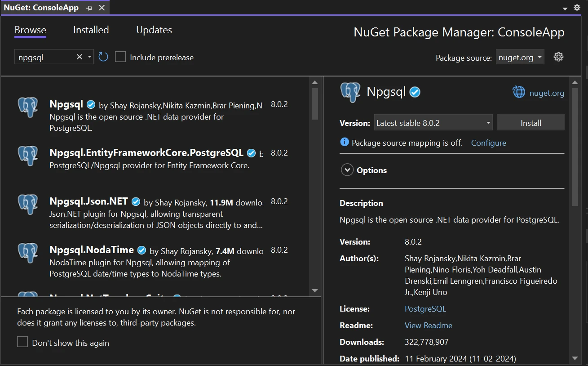The height and width of the screenshot is (366, 588).
Task: Select the Npgsql.NodaTime package title
Action: [x=92, y=250]
